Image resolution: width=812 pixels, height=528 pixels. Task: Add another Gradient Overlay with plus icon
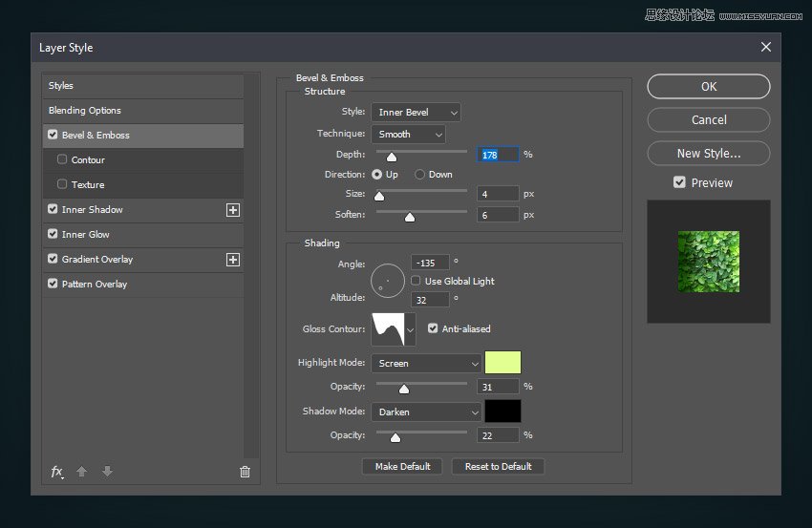click(232, 260)
